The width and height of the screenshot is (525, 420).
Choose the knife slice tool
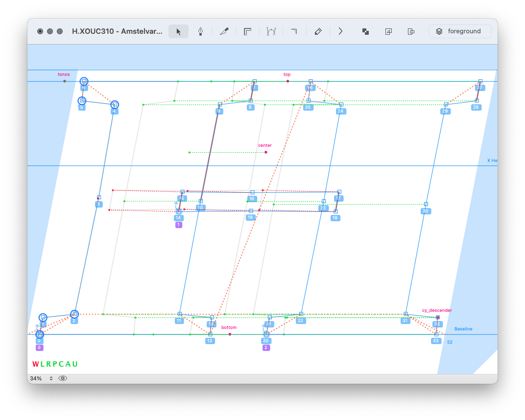tap(224, 31)
